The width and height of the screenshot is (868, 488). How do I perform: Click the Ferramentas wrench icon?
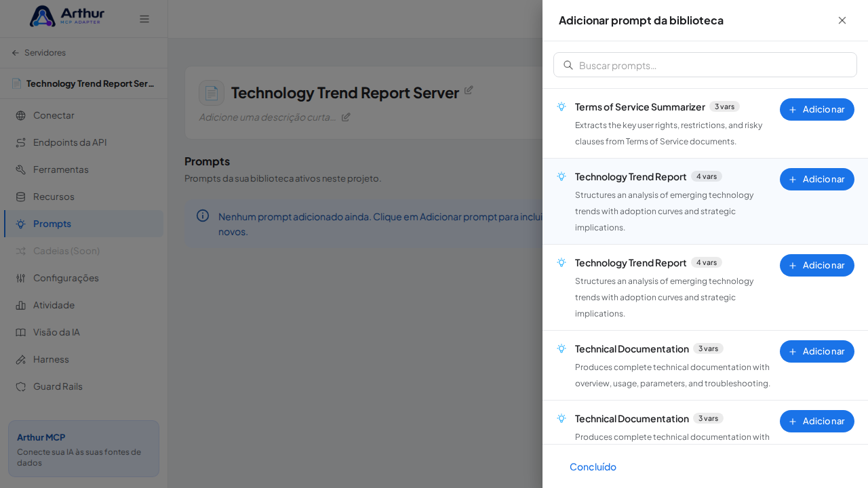(x=20, y=169)
